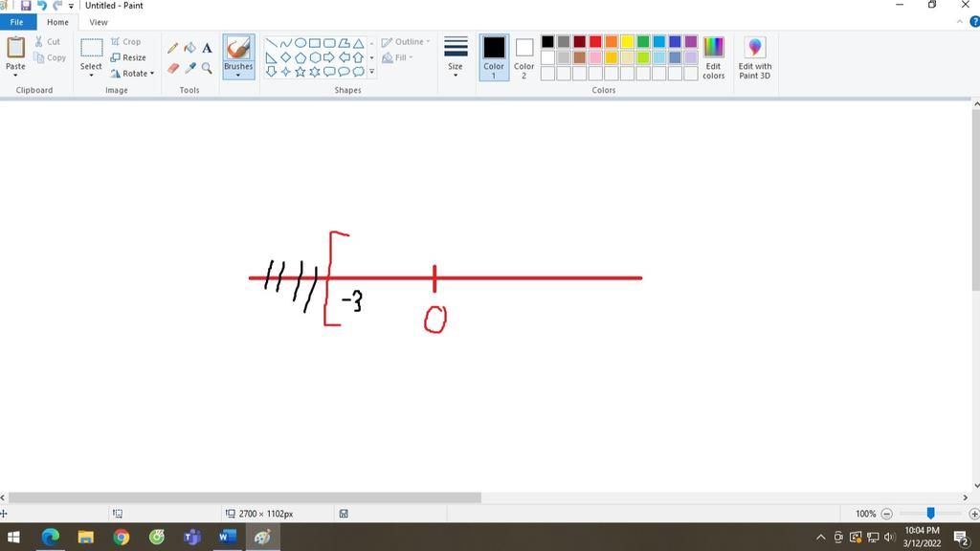
Task: Open Microsoft Teams from taskbar
Action: tap(192, 537)
